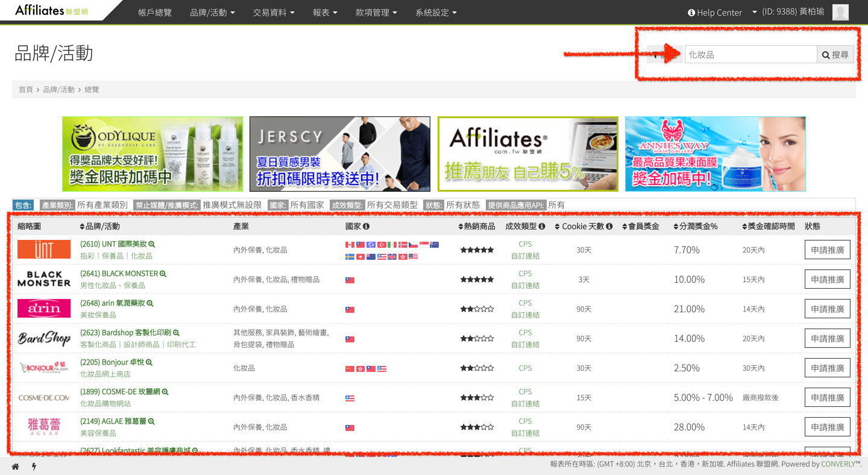Click 28.00% value in AGLAE row
This screenshot has height=475, width=868.
click(689, 427)
